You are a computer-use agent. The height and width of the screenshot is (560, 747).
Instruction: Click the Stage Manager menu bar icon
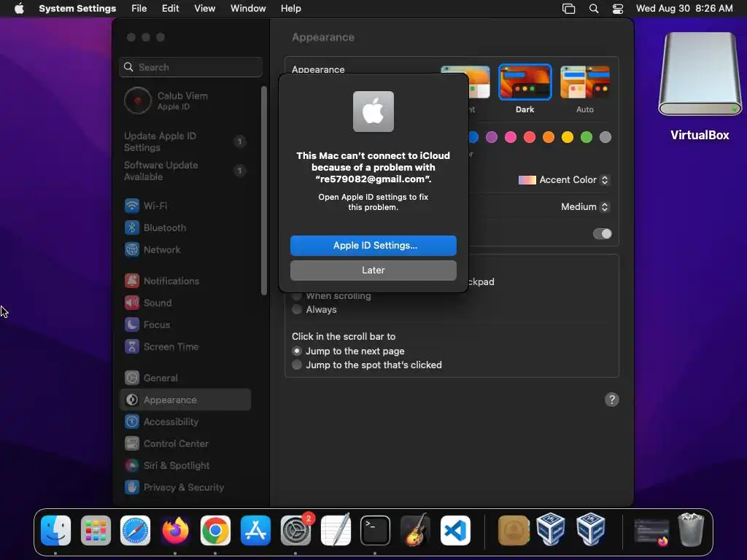point(568,9)
